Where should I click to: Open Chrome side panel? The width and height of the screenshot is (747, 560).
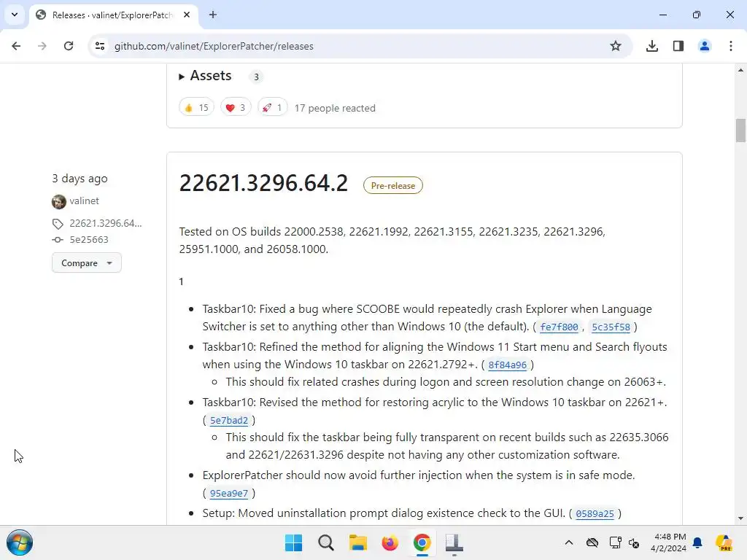(x=678, y=46)
